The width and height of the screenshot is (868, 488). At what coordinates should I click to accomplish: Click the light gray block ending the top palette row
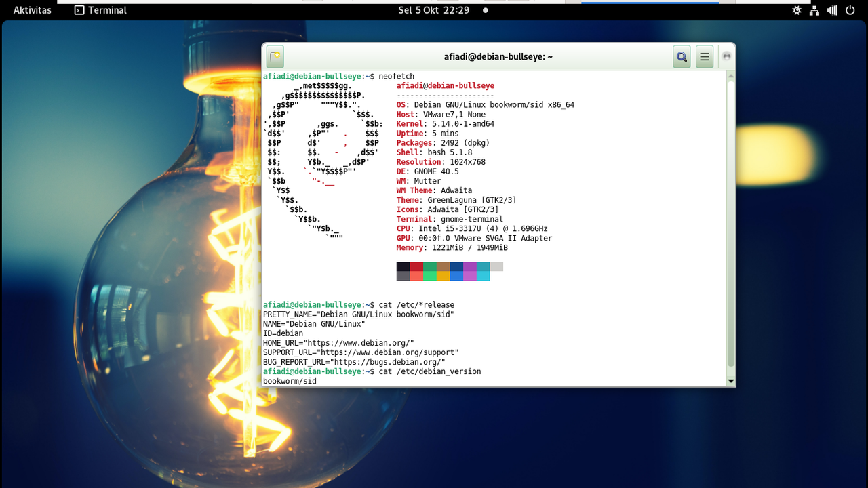pyautogui.click(x=496, y=266)
